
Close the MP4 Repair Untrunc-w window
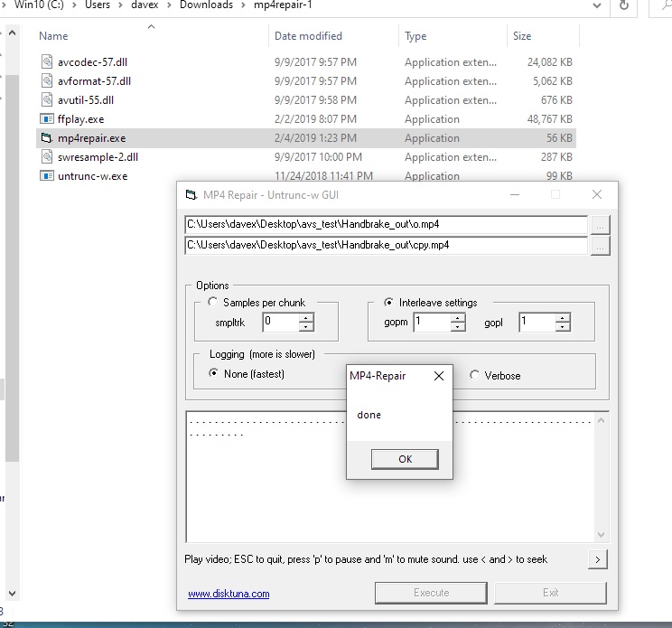[596, 194]
